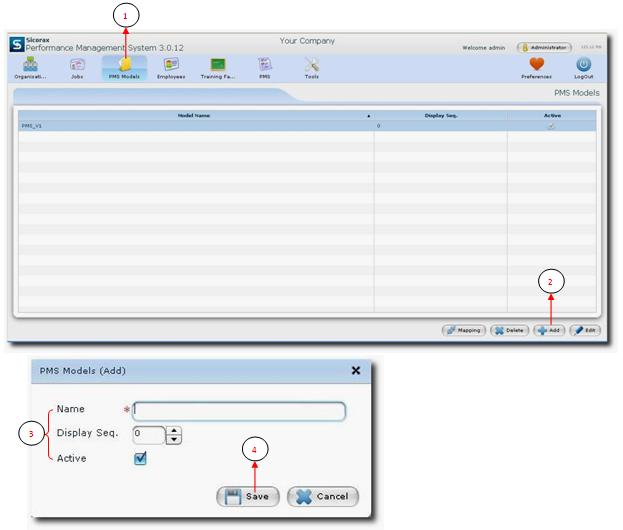Close the PMS Models (Add) dialog
The image size is (623, 530).
pyautogui.click(x=355, y=370)
